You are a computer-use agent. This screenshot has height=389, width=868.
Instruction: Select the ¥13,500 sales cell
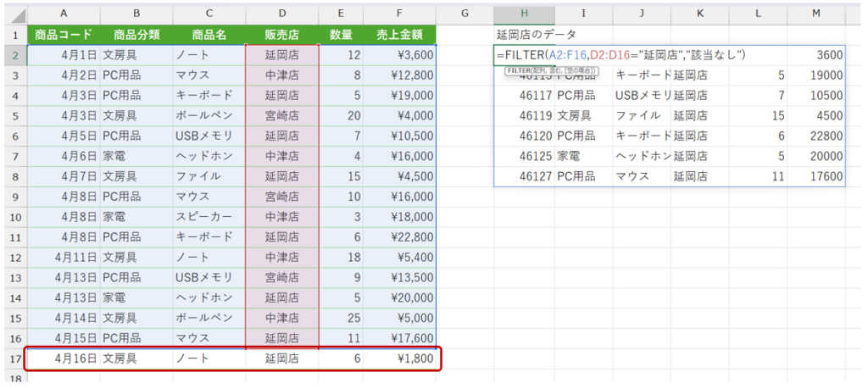tap(400, 277)
